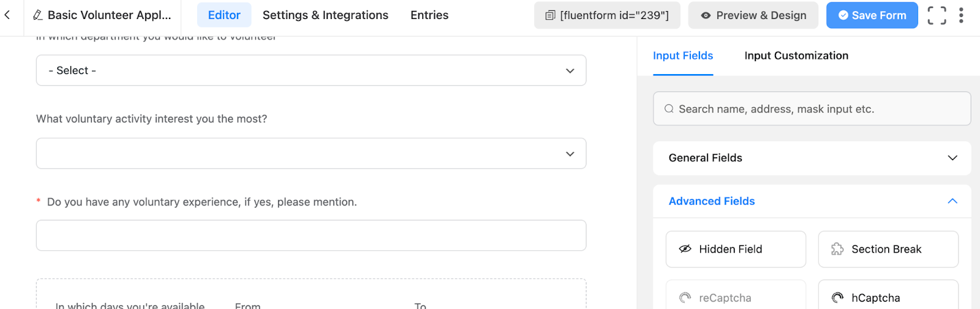980x309 pixels.
Task: Add the Section Break field
Action: coord(888,249)
